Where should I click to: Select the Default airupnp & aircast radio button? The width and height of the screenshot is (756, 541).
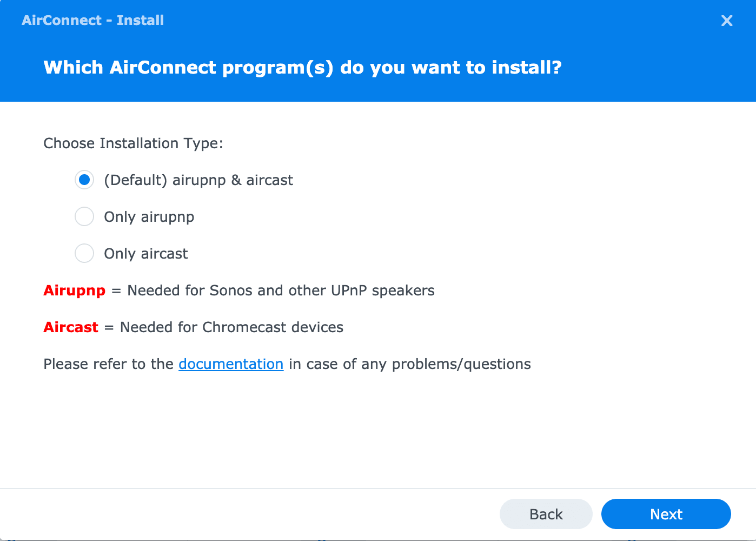pyautogui.click(x=84, y=180)
